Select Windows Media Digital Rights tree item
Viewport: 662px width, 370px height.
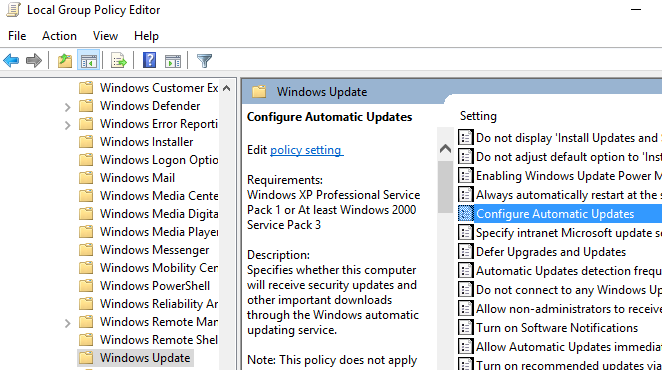159,214
